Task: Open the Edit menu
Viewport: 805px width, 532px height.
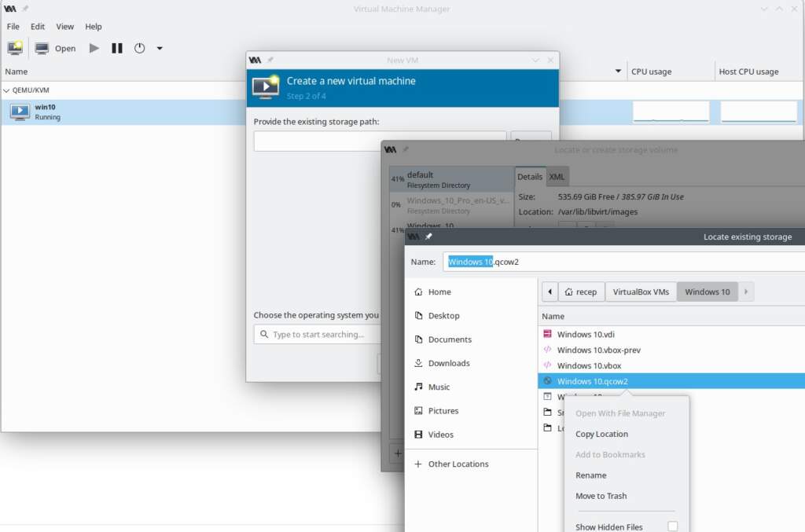Action: 38,26
